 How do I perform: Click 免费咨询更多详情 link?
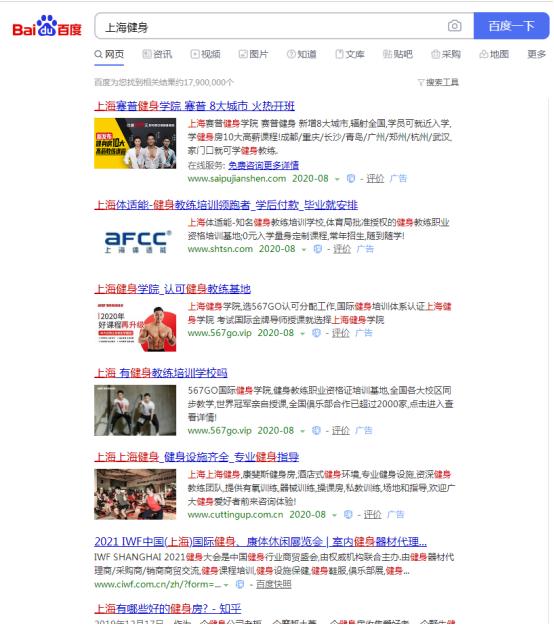pos(263,165)
